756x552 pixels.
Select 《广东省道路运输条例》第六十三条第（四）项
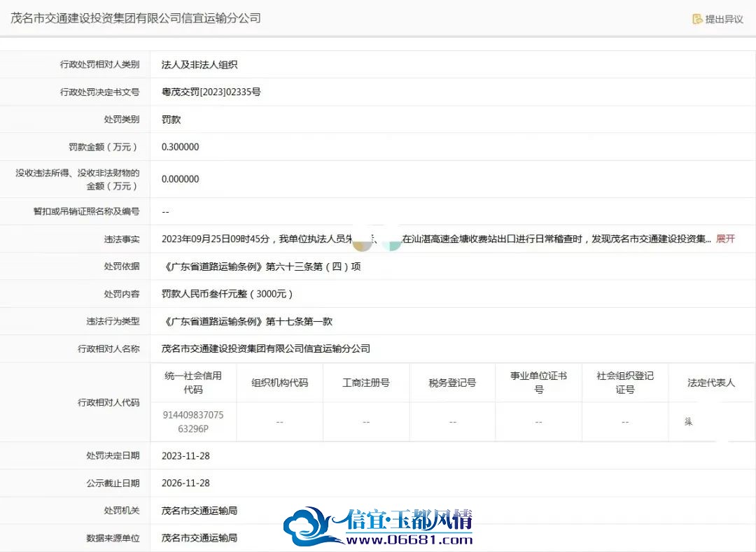pyautogui.click(x=261, y=267)
